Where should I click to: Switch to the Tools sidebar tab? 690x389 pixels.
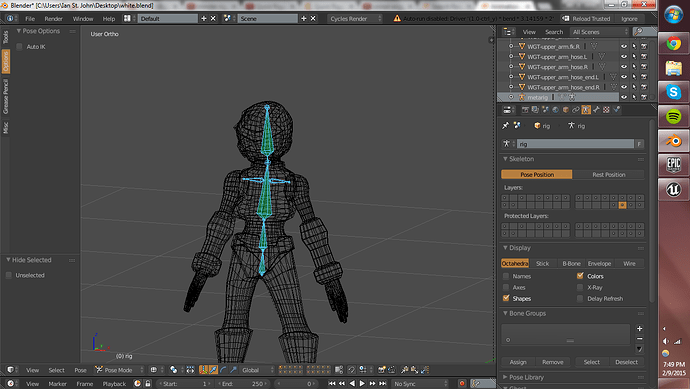tap(5, 37)
